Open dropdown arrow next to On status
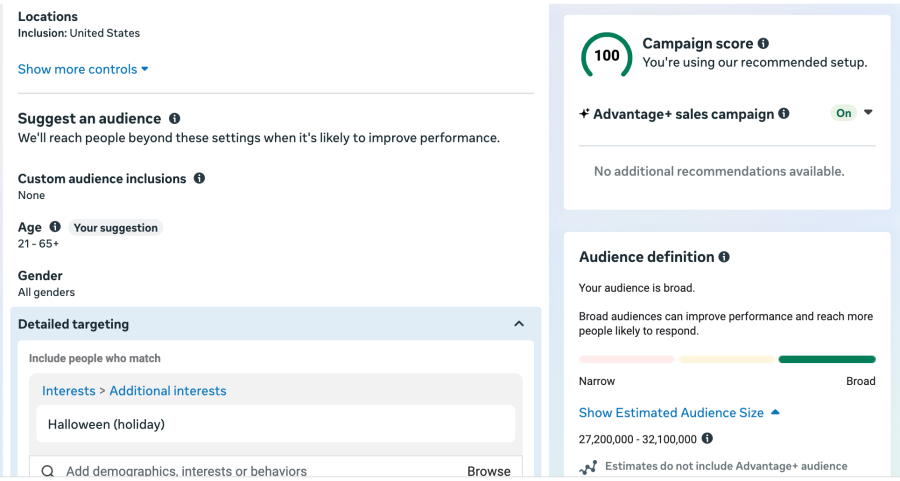 [x=868, y=113]
